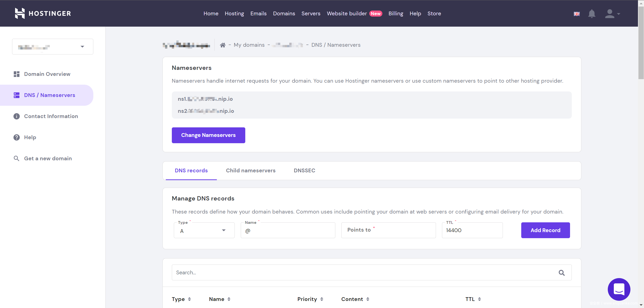Click the Hostinger logo icon
This screenshot has height=308, width=644.
(20, 13)
